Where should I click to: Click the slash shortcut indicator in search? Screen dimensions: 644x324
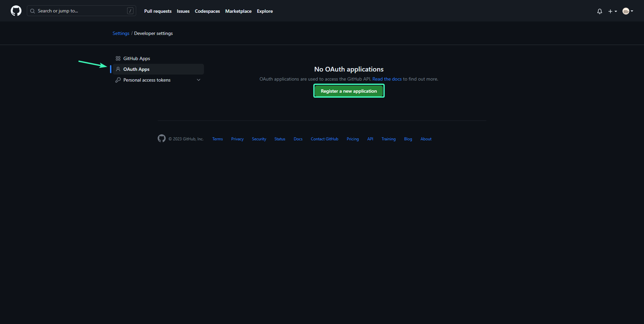click(x=130, y=11)
